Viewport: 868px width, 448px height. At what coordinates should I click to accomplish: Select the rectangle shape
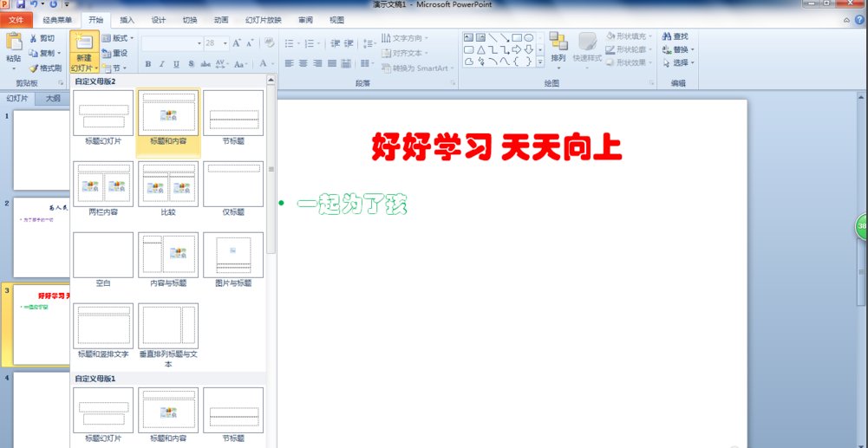(517, 37)
